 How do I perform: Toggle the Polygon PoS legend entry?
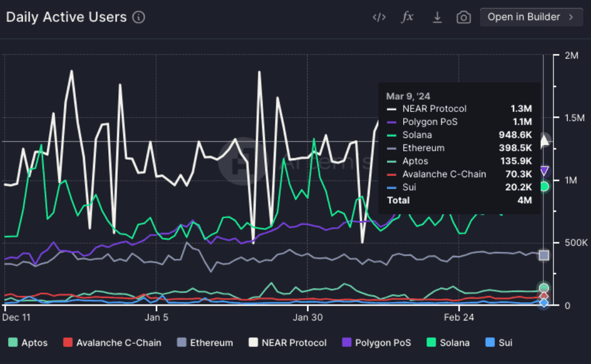377,343
